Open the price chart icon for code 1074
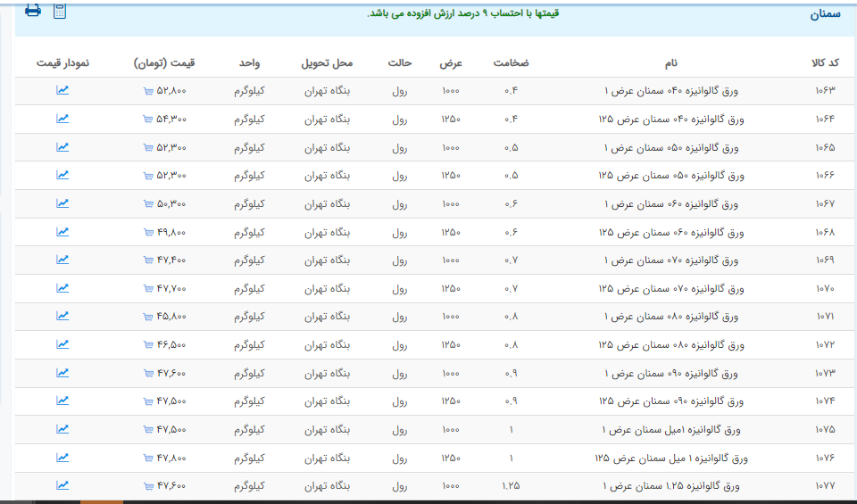 [x=62, y=401]
